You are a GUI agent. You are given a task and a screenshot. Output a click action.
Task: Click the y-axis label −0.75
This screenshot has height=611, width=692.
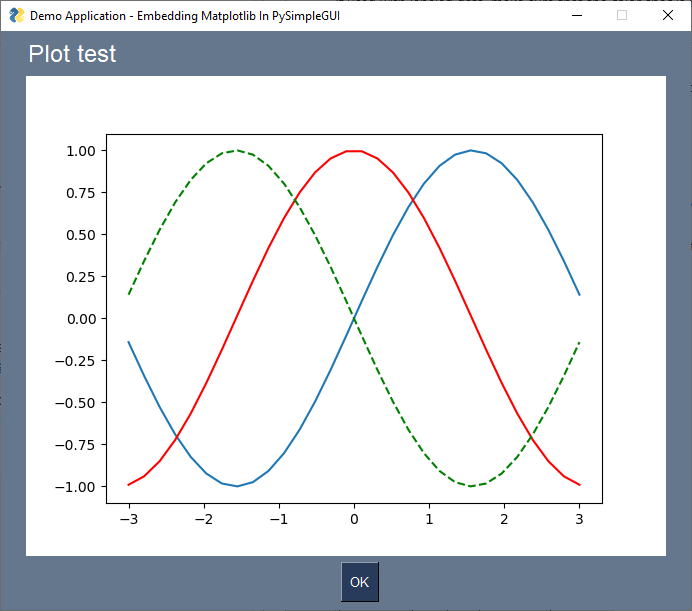pos(75,445)
